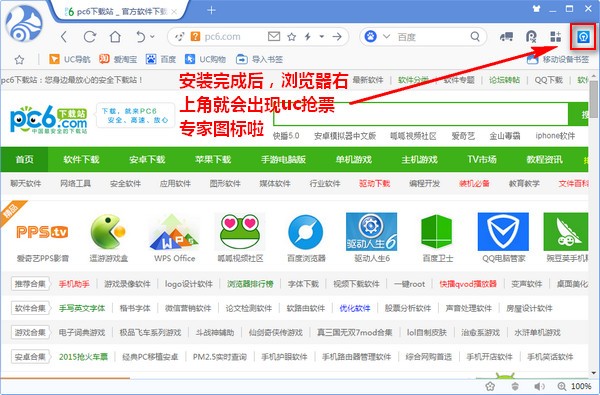
Task: Click the Baidu search input field
Action: tap(430, 37)
